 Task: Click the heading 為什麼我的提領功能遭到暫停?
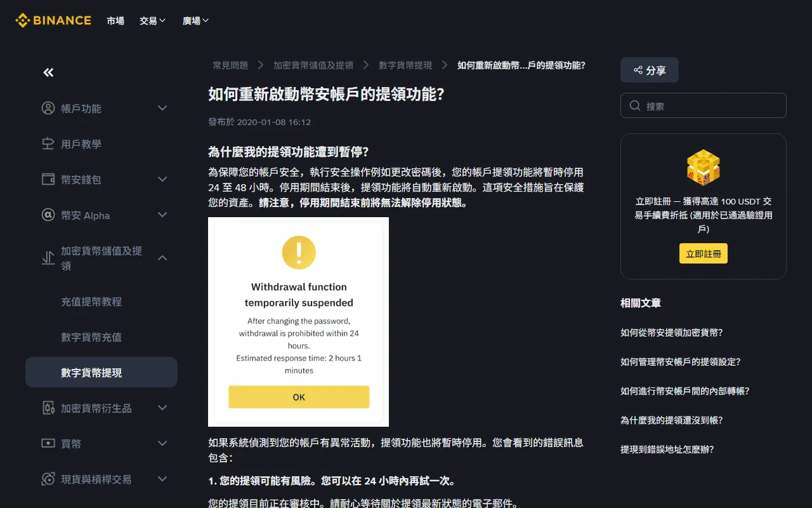click(x=289, y=152)
